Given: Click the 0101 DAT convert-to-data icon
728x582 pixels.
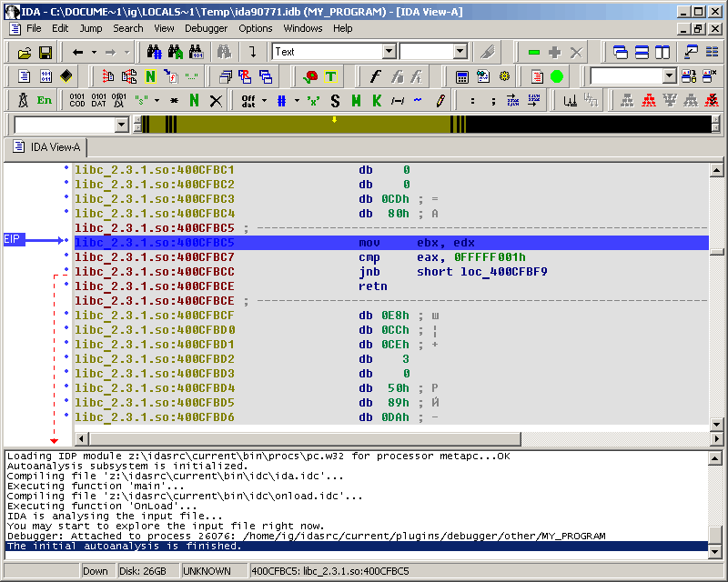Looking at the screenshot, I should coord(98,100).
